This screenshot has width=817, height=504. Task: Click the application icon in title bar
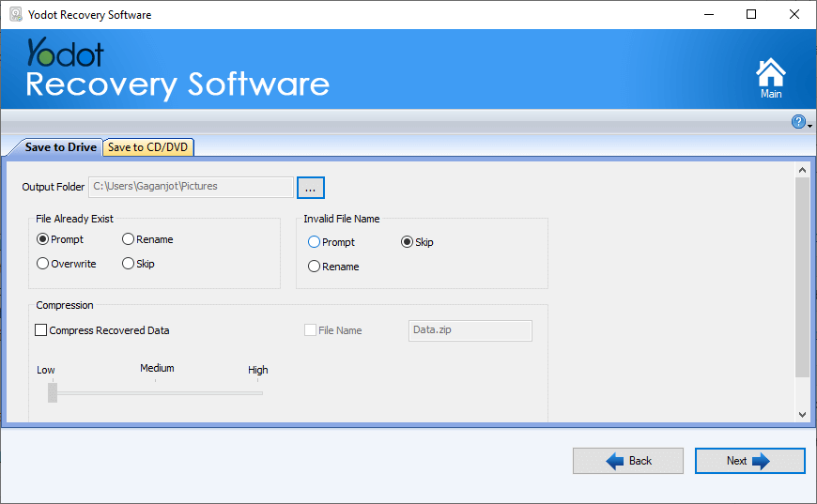click(16, 15)
